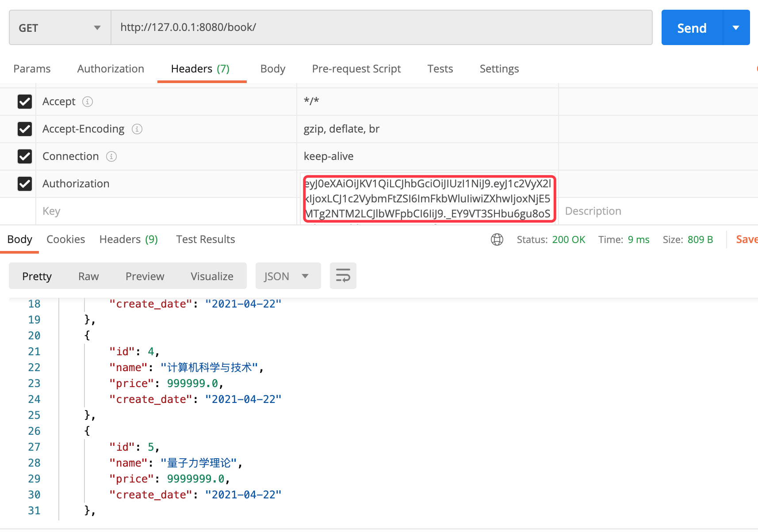This screenshot has width=758, height=532.
Task: Select the */* Accept header value
Action: click(x=427, y=102)
